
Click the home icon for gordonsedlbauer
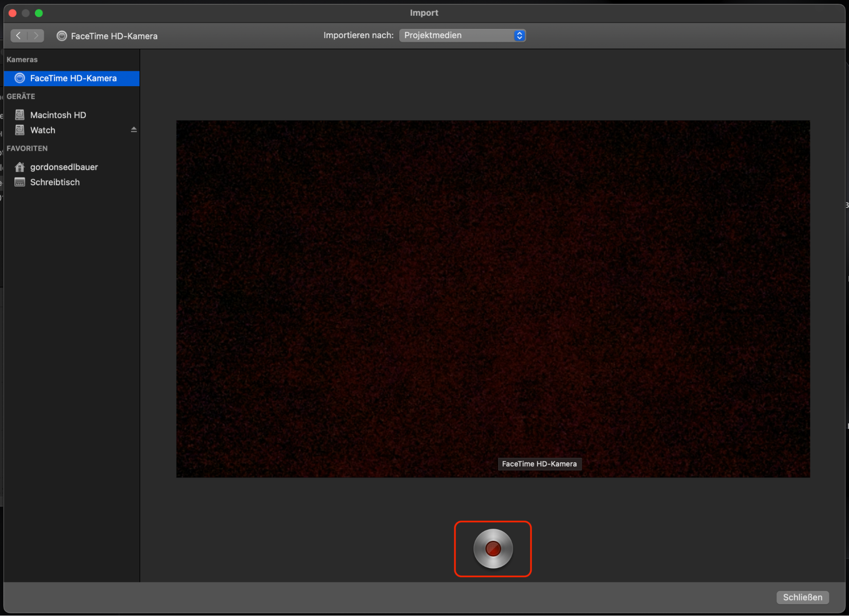[x=20, y=167]
